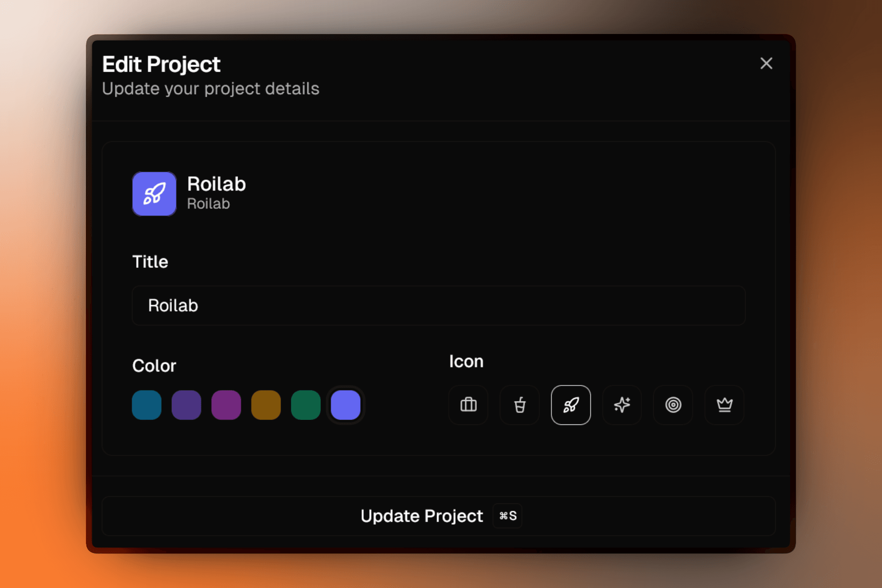This screenshot has width=882, height=588.
Task: Click inside the Title input field
Action: pos(437,305)
